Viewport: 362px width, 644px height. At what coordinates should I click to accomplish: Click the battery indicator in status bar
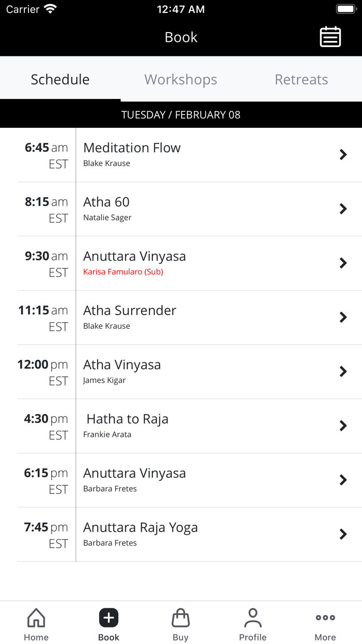pos(345,8)
